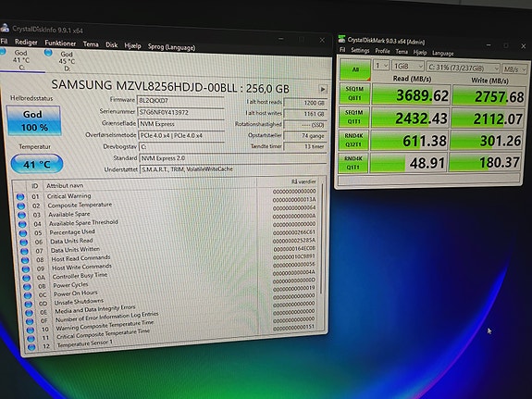Start the SEQ1M Q8T1 test button

(354, 94)
